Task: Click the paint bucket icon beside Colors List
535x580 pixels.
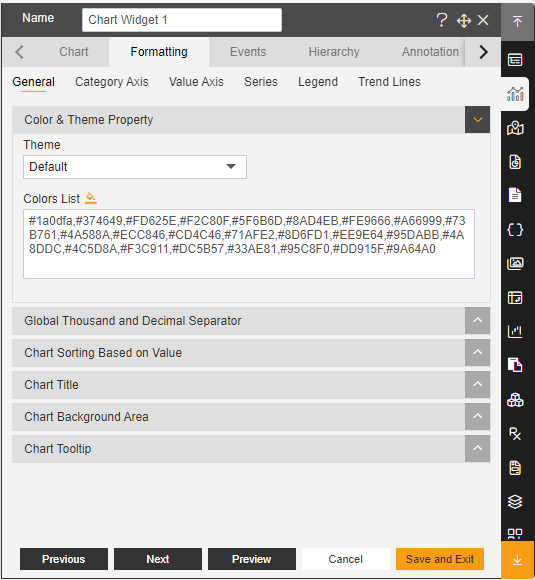Action: pyautogui.click(x=91, y=198)
